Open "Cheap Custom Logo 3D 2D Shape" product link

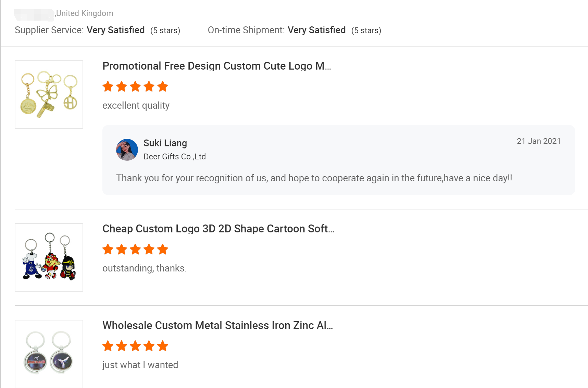point(218,229)
